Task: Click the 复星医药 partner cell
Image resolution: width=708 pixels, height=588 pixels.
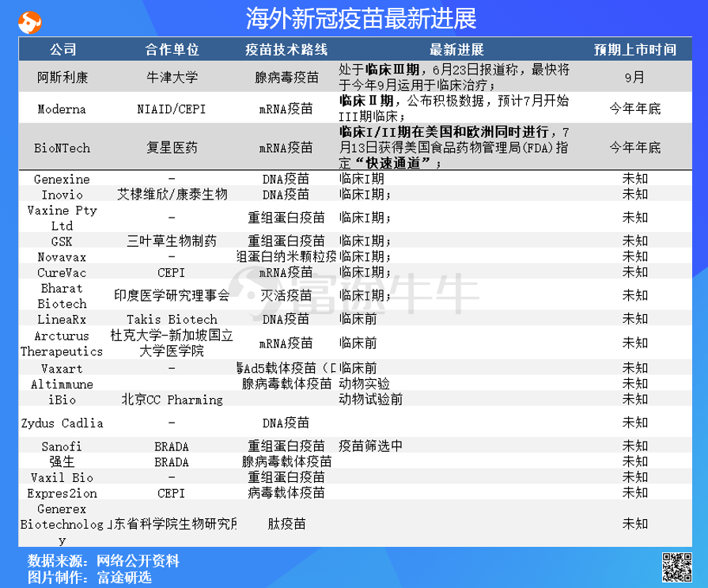Action: [x=172, y=148]
